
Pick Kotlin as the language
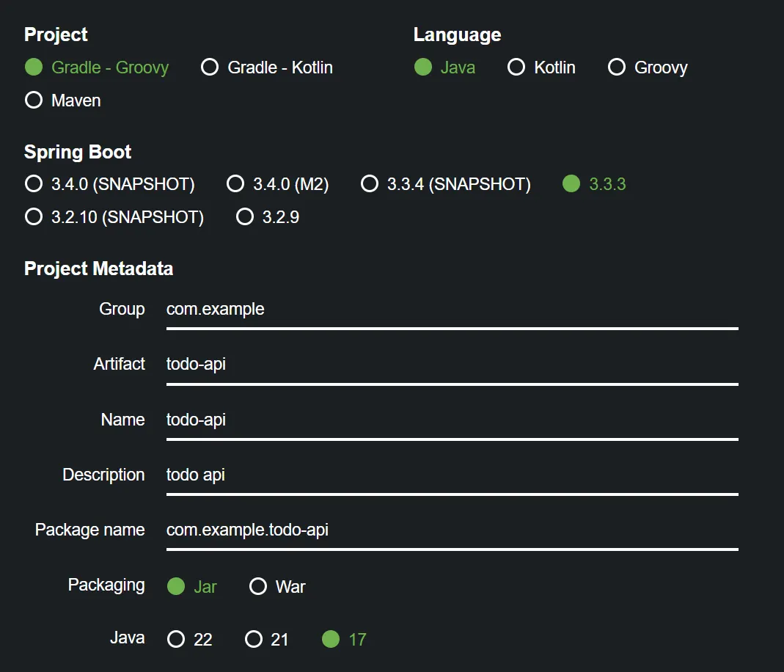(x=516, y=67)
